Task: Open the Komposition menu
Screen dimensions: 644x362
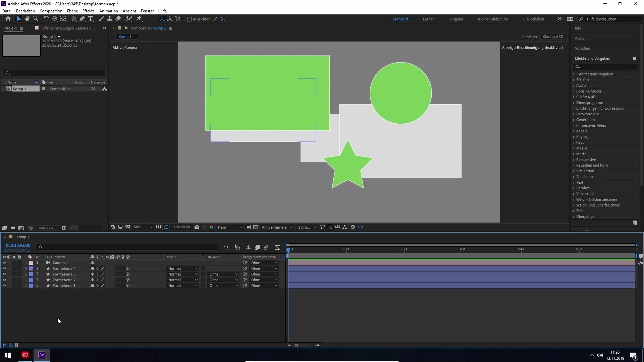Action: pyautogui.click(x=51, y=11)
